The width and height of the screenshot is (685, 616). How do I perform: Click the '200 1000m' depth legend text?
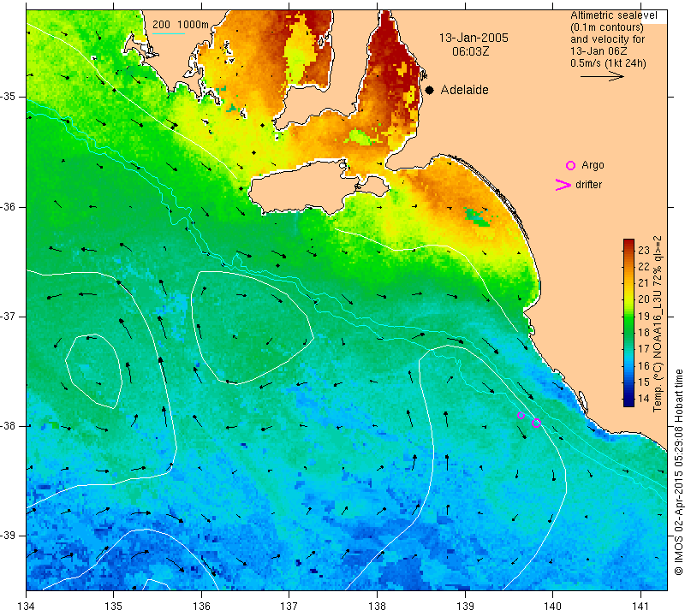tap(181, 25)
